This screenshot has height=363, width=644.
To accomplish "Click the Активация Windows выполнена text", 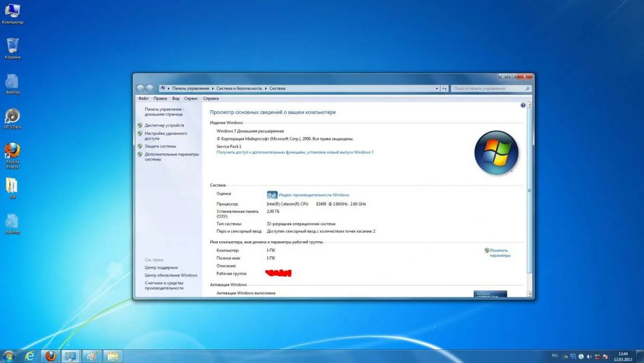I will (246, 293).
